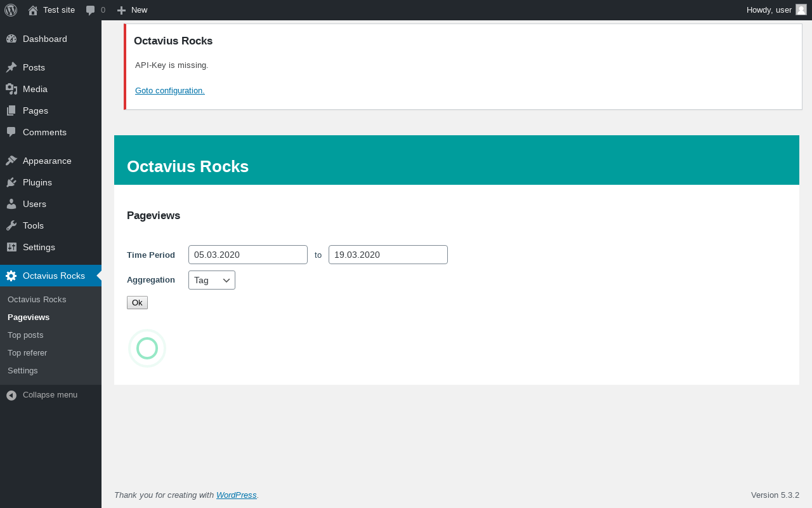The image size is (812, 508).
Task: Open the main Settings menu
Action: (51, 247)
